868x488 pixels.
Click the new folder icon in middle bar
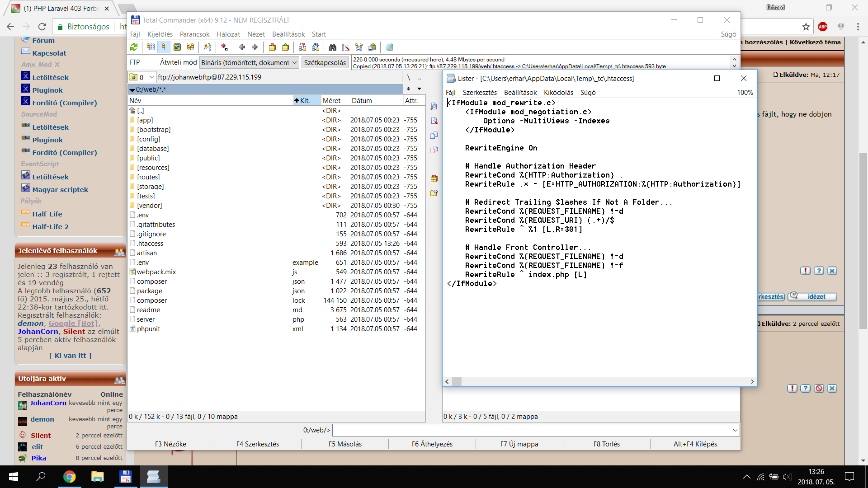[434, 193]
